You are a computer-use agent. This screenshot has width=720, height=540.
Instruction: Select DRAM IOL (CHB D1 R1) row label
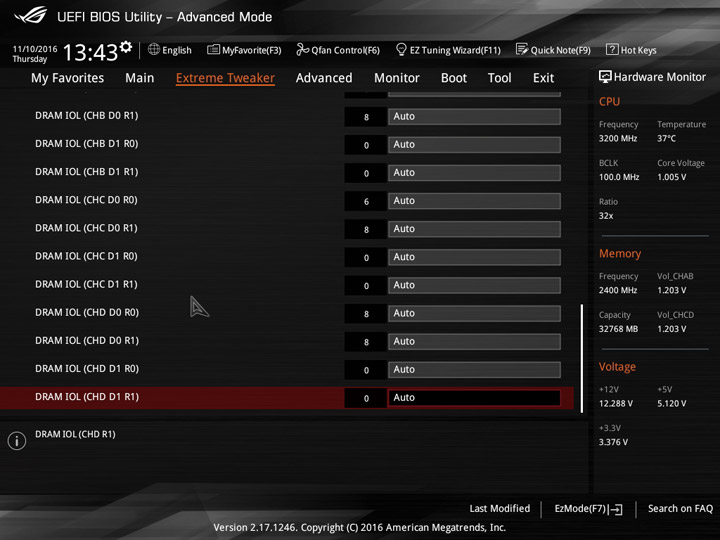[86, 172]
